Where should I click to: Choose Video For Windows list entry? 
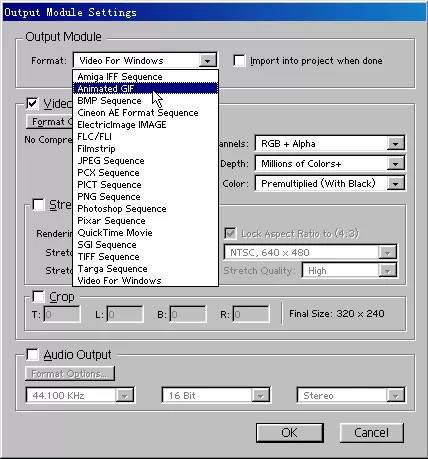click(145, 281)
